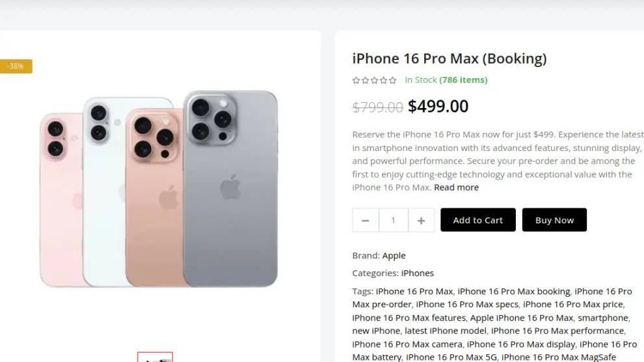Viewport: 644px width, 362px height.
Task: Open the iPhones category link
Action: point(417,273)
